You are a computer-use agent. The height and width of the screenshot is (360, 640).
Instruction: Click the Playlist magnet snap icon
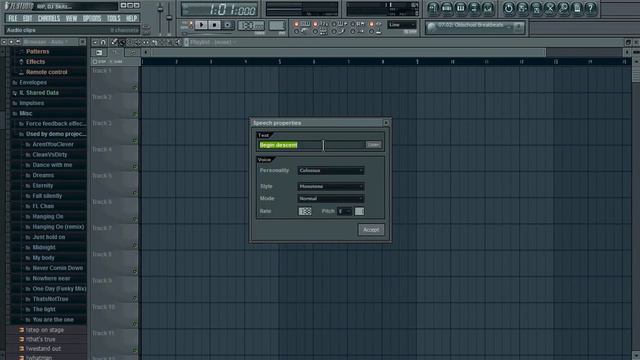pos(103,42)
